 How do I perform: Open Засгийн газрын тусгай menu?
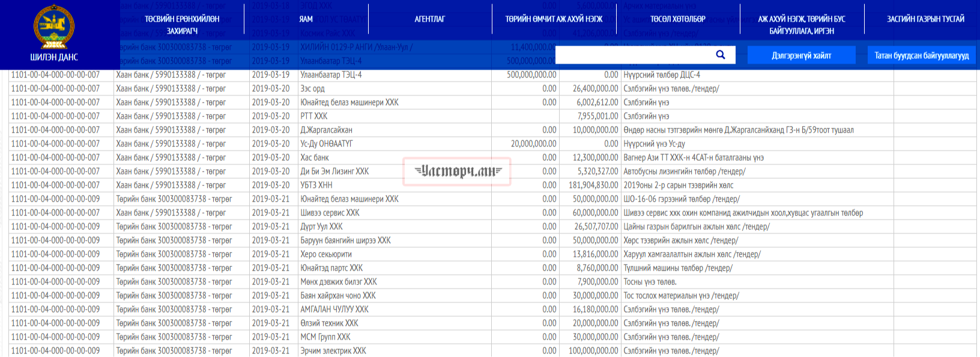click(x=926, y=19)
